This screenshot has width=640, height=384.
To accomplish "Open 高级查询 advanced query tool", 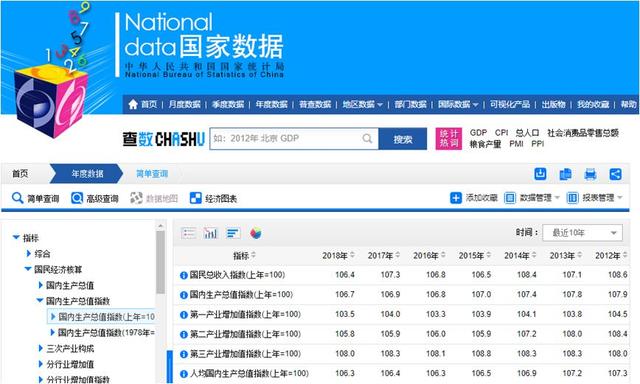I will tap(95, 198).
